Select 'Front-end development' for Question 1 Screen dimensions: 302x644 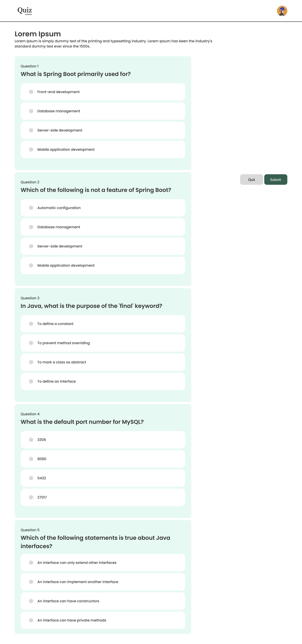[x=31, y=92]
